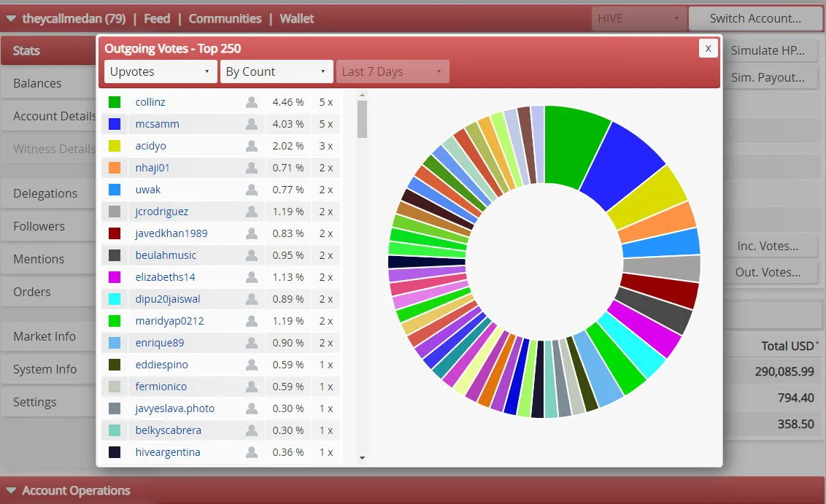The height and width of the screenshot is (504, 826).
Task: Click the person icon beside dipu20jaiswal
Action: [252, 298]
